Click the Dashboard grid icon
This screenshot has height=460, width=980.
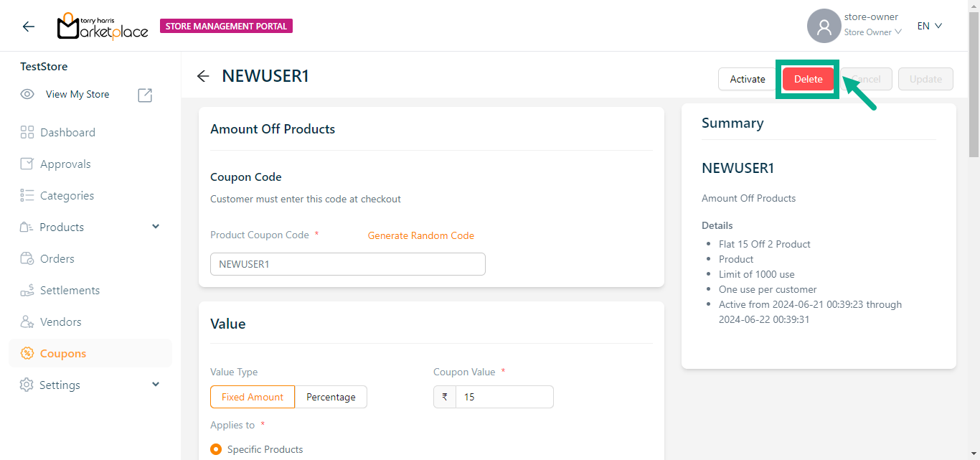[x=27, y=132]
